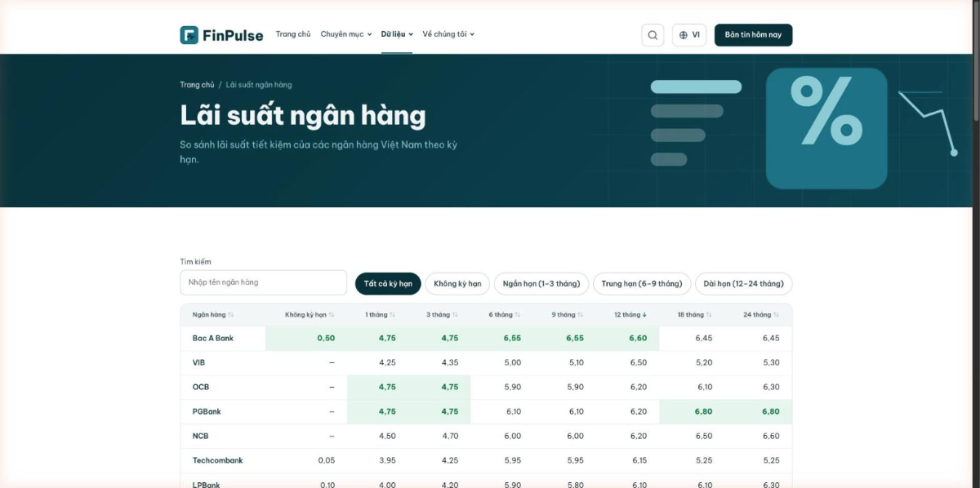
Task: Go to Trang chủ in navigation bar
Action: click(293, 34)
